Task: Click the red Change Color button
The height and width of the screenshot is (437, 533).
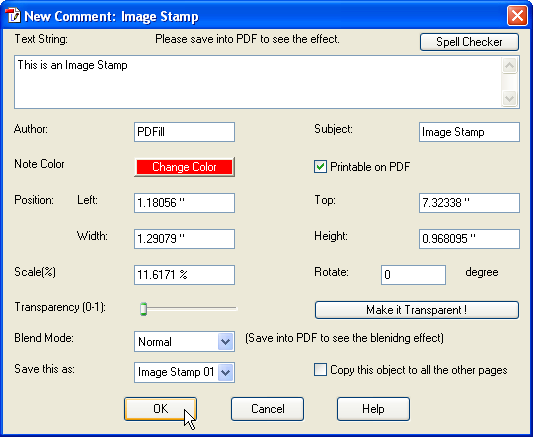Action: (184, 167)
